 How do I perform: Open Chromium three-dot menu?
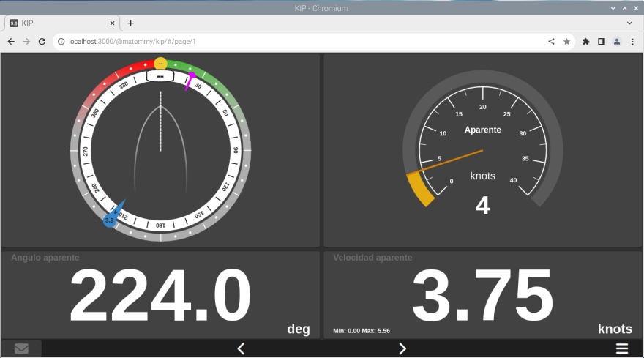[x=632, y=42]
